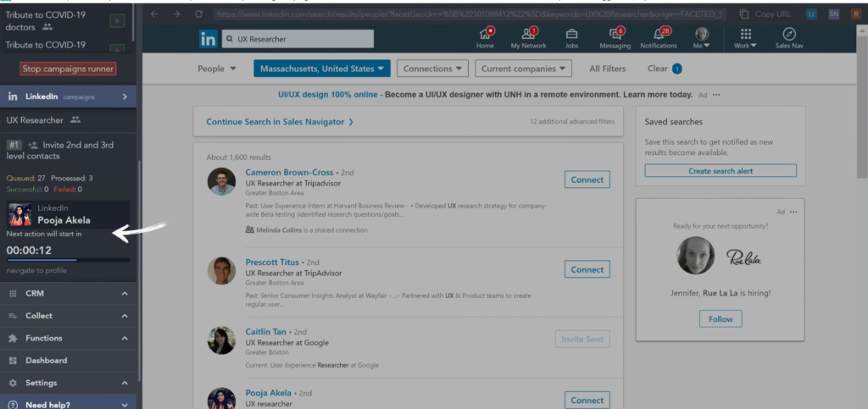
Task: Open the Current companies filter dropdown
Action: point(523,69)
